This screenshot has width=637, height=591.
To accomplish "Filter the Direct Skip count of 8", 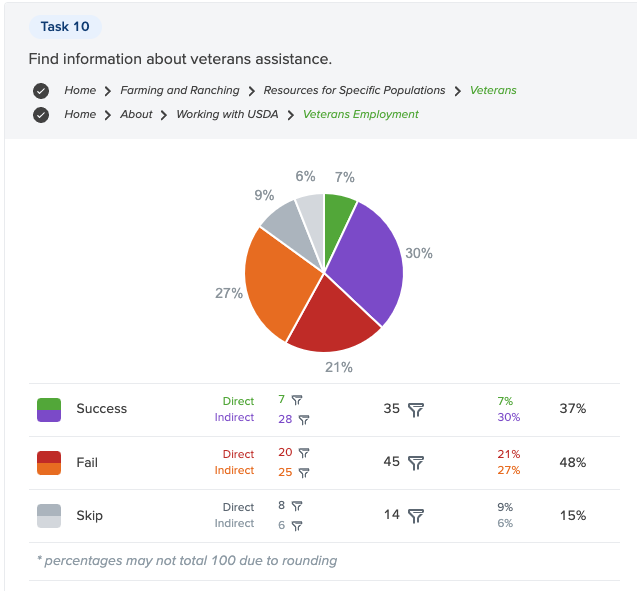I will click(296, 507).
